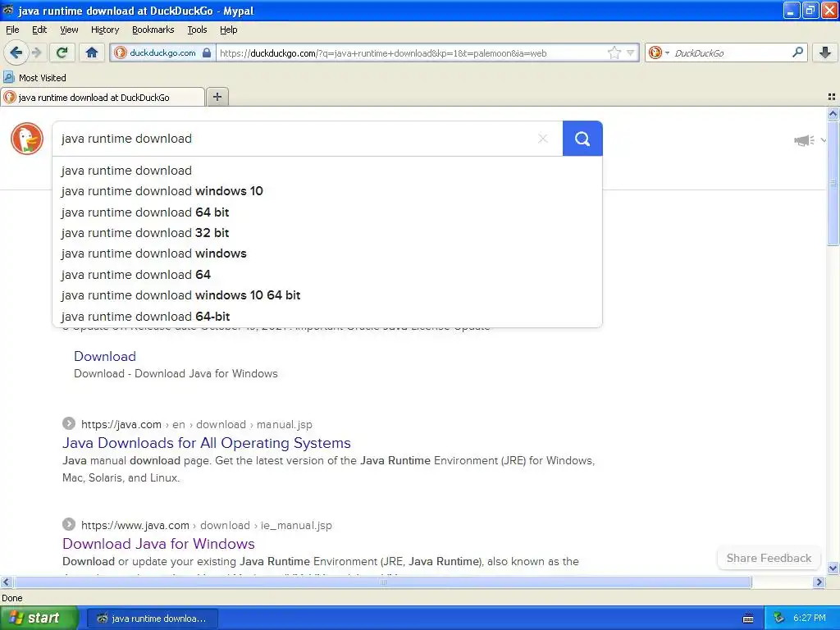Bookmark this page with the star icon
Screen dimensions: 840x630
click(x=614, y=52)
